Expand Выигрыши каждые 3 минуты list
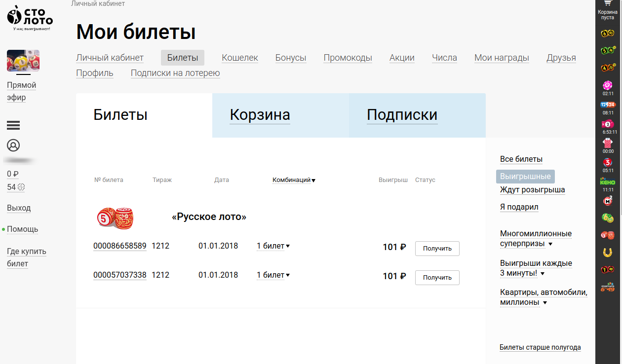 (536, 268)
